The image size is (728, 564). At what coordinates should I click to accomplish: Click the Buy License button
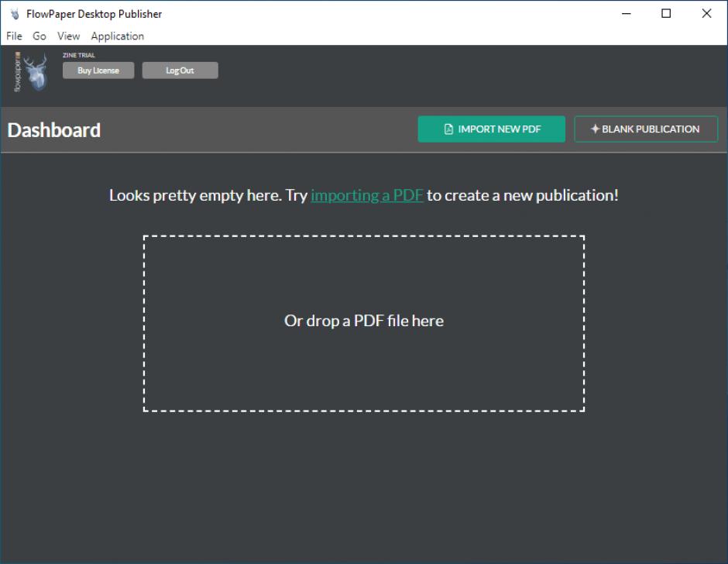pyautogui.click(x=98, y=70)
